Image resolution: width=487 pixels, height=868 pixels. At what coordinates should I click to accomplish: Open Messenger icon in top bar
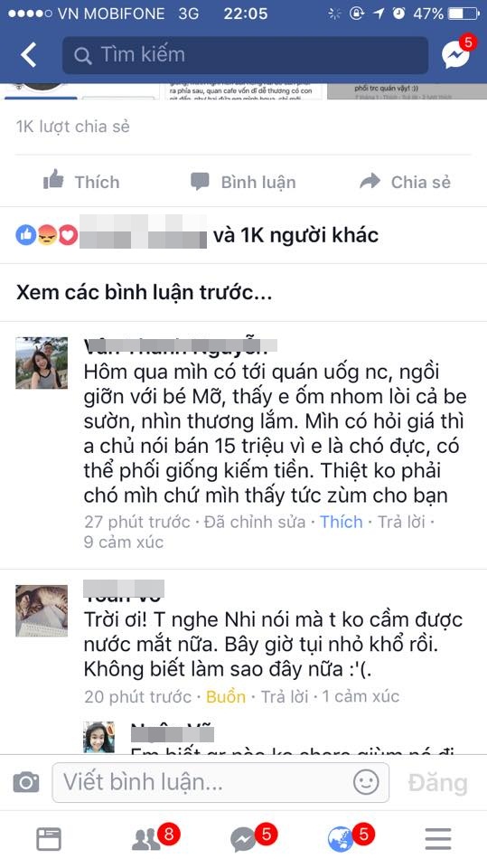458,53
